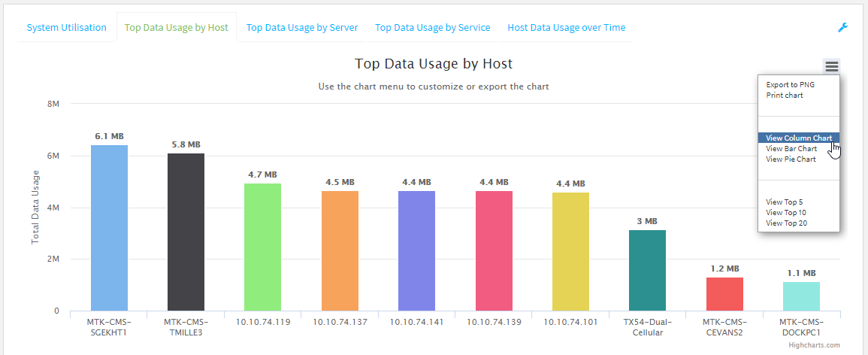Viewport: 868px width, 355px height.
Task: Click the green 10.10.74.119 bar
Action: 262,247
